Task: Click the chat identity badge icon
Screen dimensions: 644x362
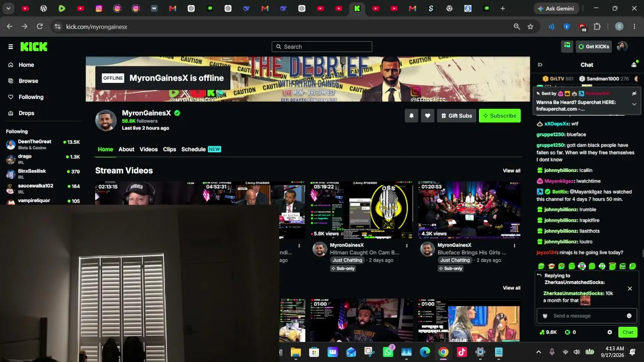Action: 545,316
